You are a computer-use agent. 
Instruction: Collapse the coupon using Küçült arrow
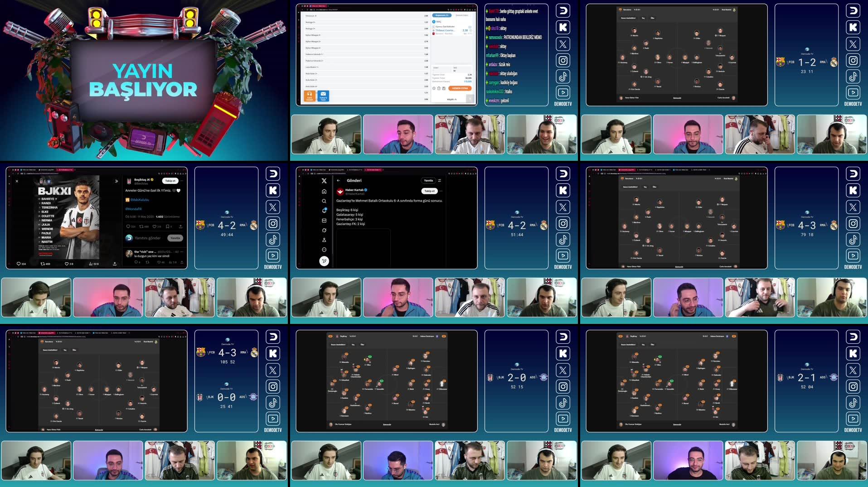pyautogui.click(x=452, y=99)
